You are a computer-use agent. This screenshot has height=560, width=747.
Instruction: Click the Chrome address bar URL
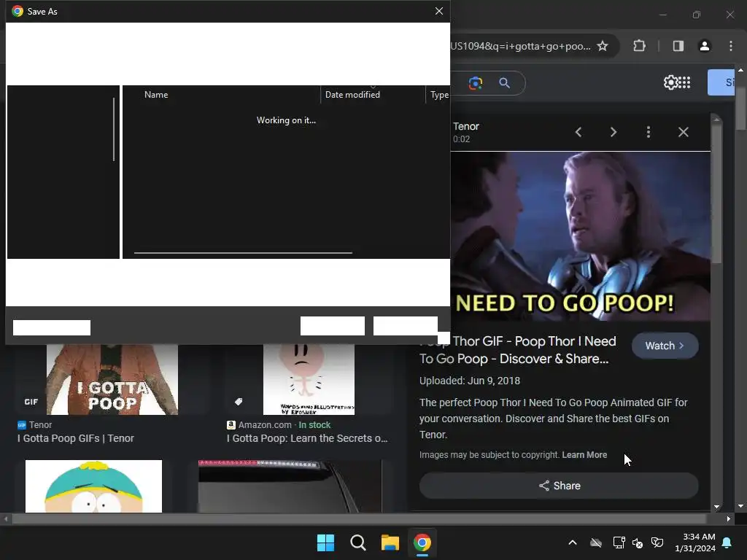[521, 46]
